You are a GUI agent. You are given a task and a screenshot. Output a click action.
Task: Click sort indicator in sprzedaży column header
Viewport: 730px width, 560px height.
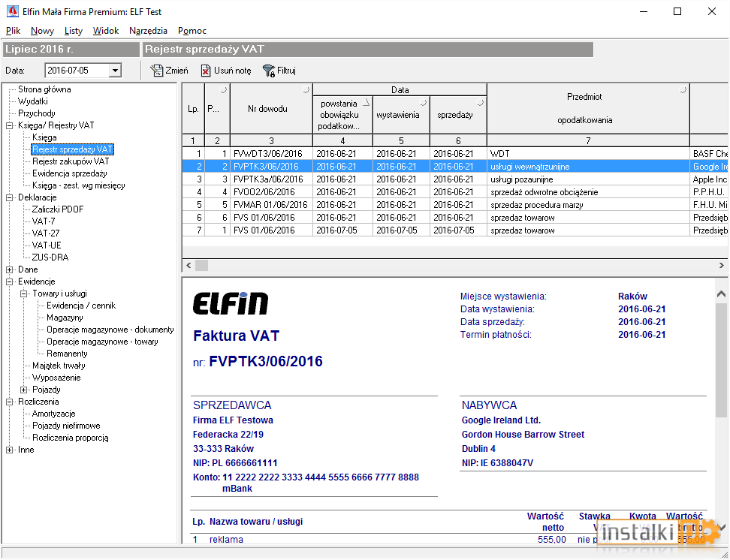click(x=481, y=102)
